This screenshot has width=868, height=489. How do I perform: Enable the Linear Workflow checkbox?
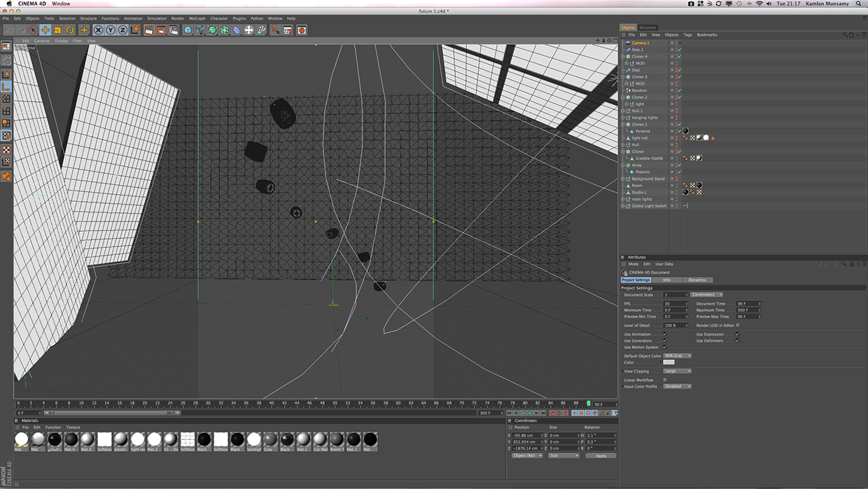(664, 380)
